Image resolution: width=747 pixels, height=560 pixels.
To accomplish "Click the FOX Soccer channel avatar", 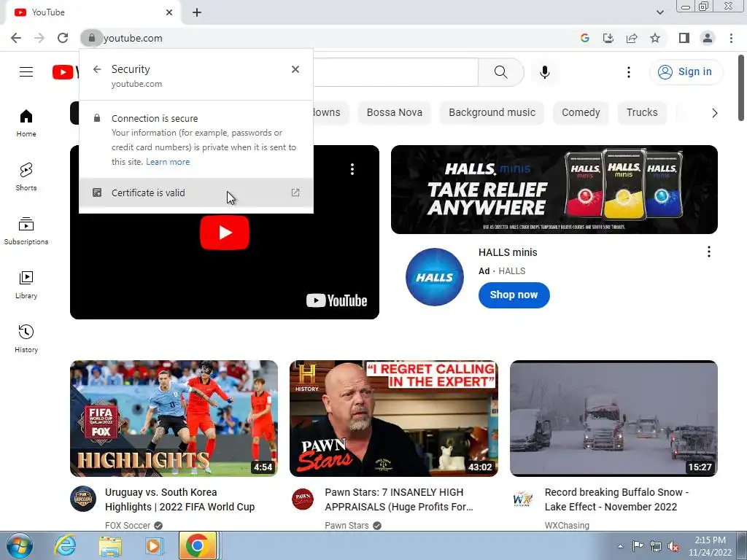I will tap(83, 499).
